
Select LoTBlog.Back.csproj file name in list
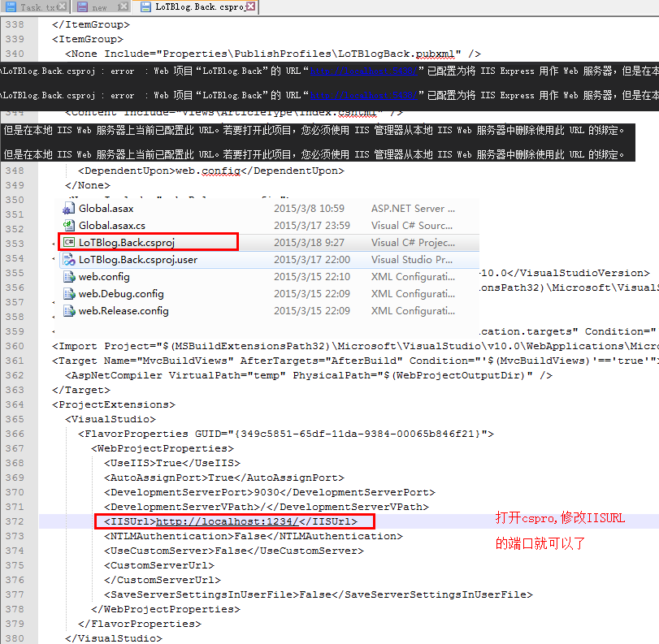[127, 242]
